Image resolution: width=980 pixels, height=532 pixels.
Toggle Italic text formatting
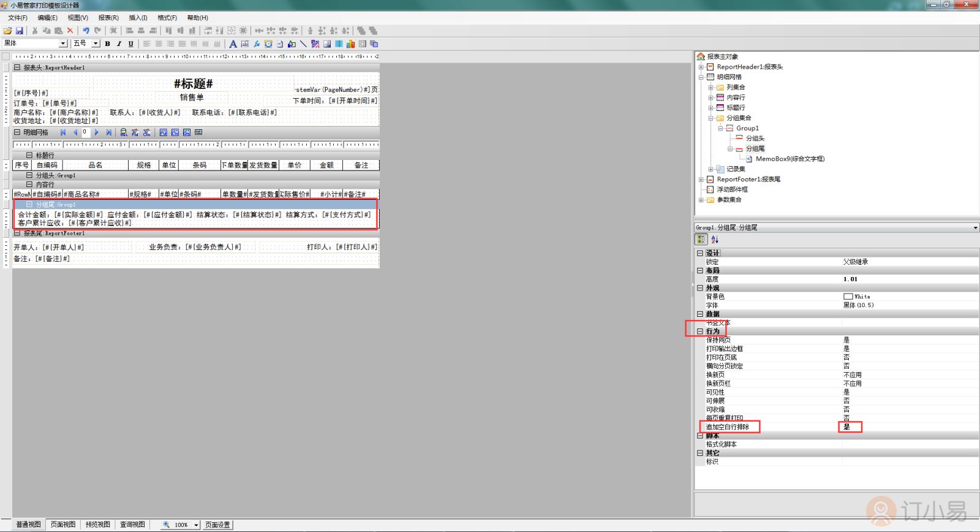point(119,44)
